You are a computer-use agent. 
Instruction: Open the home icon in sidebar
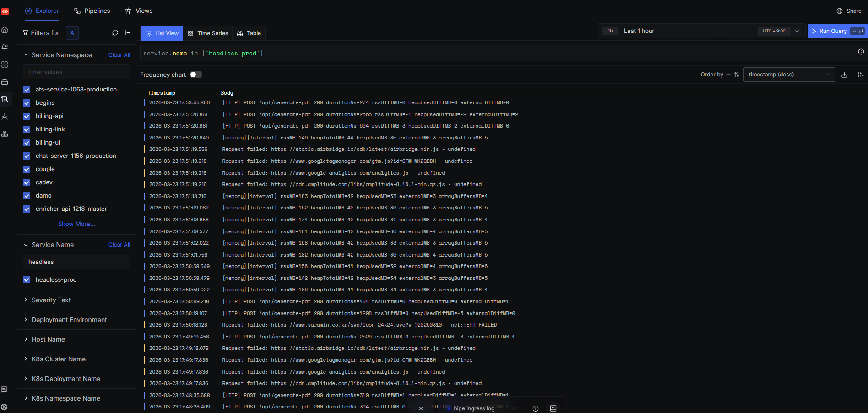(x=5, y=30)
